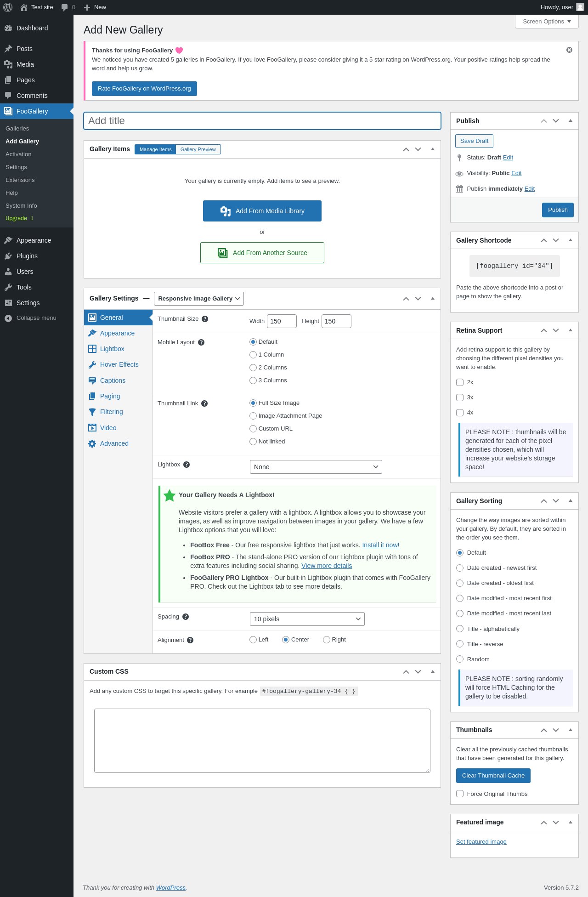Move the Gallery Shortcode panel up
This screenshot has height=897, width=588.
(x=544, y=240)
